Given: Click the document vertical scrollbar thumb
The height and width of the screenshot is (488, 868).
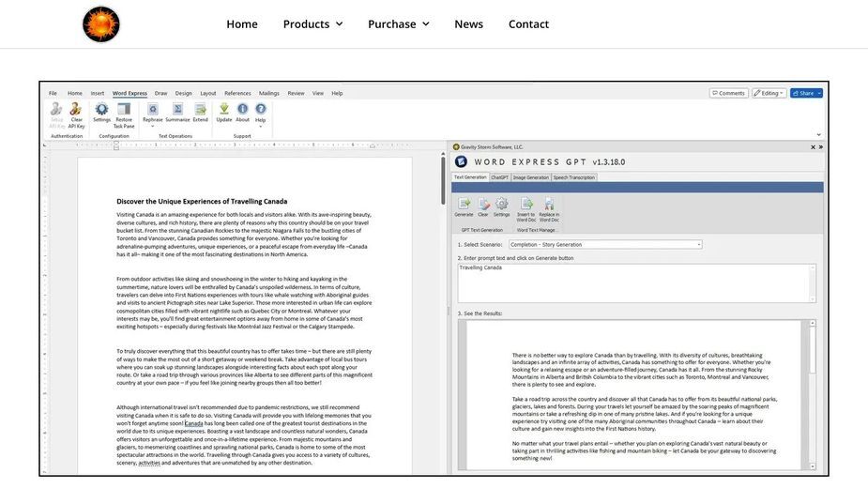Looking at the screenshot, I should (443, 180).
